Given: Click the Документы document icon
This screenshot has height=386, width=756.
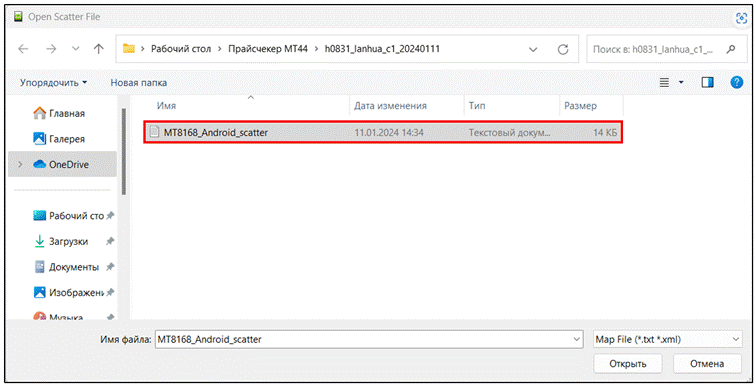Looking at the screenshot, I should [40, 266].
